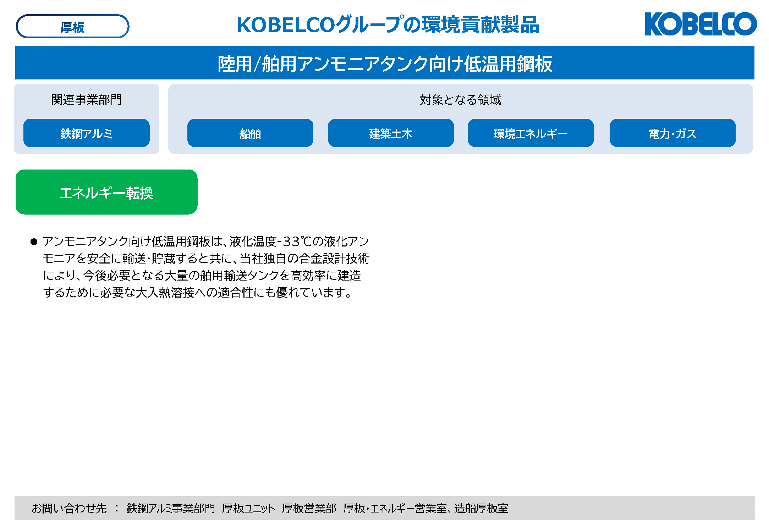
Task: Click the お問い合わせ先 label
Action: 69,508
